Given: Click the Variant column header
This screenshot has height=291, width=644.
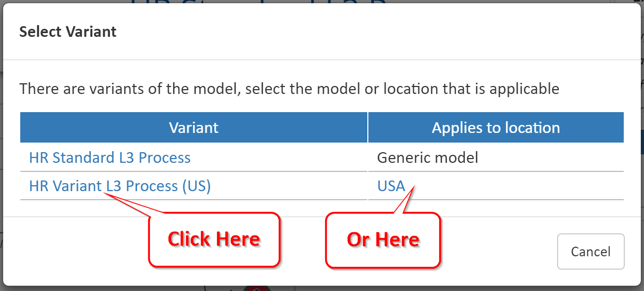Looking at the screenshot, I should coord(194,128).
